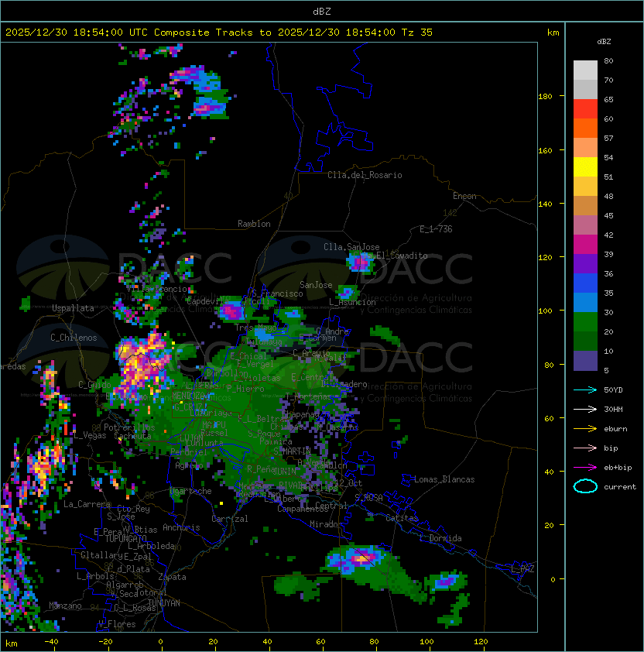Click the 'Lomas_Blancas' map label
Image resolution: width=644 pixels, height=652 pixels.
click(x=444, y=479)
